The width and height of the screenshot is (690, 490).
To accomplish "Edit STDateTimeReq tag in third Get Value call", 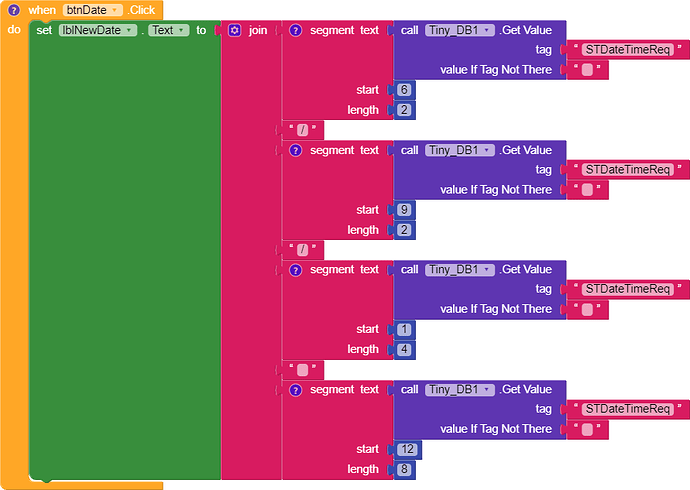I will tap(628, 289).
